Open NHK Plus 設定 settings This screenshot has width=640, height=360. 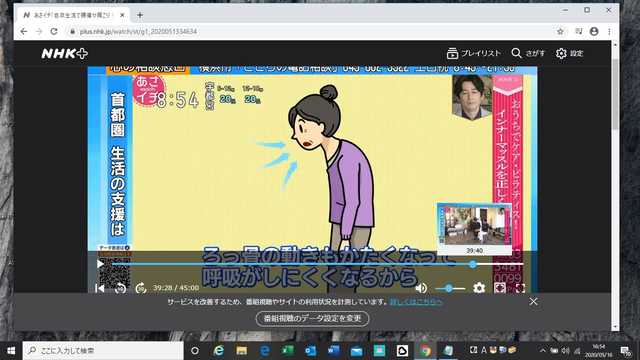(x=570, y=53)
